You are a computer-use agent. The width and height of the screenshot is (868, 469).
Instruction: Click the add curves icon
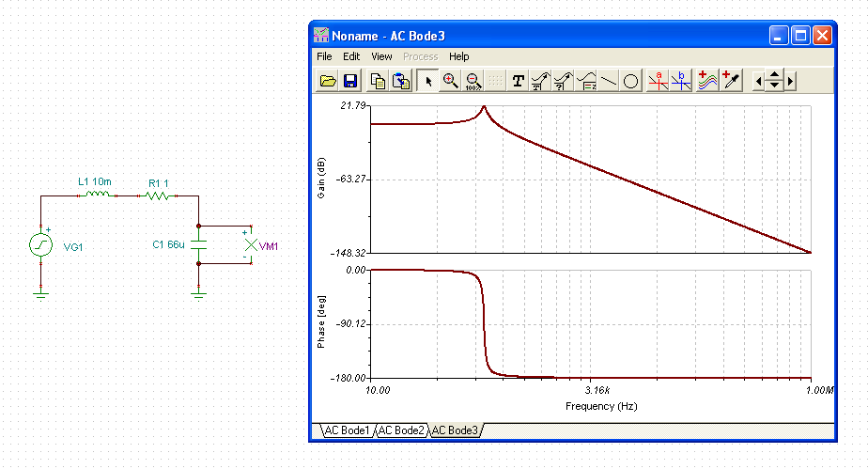[x=707, y=82]
